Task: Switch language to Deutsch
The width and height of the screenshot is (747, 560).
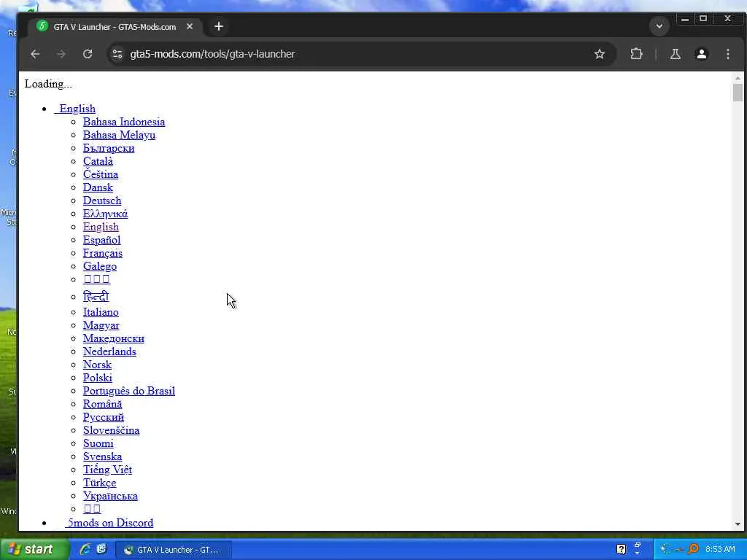Action: pos(102,201)
